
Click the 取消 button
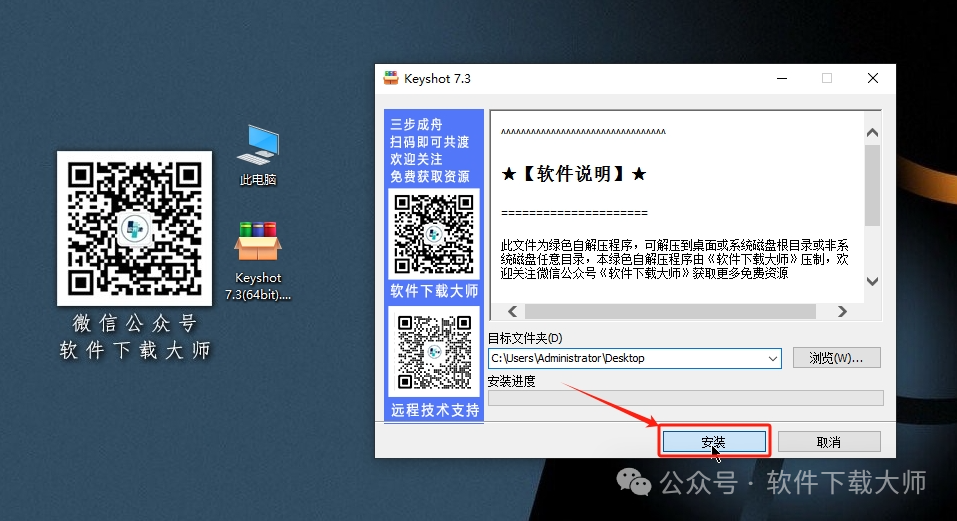[829, 442]
